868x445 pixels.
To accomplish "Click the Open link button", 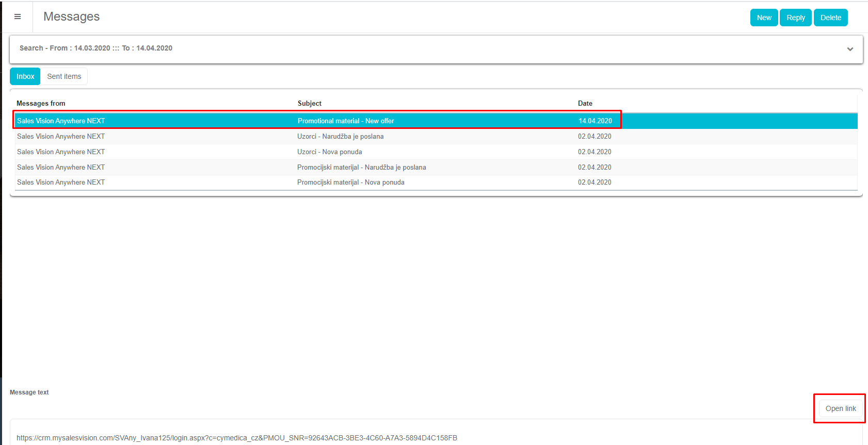I will 840,408.
